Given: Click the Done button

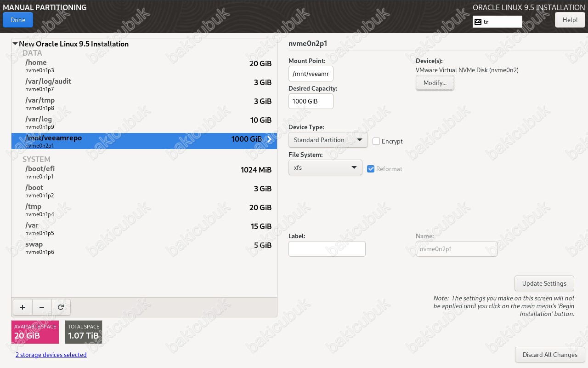Looking at the screenshot, I should (x=18, y=20).
